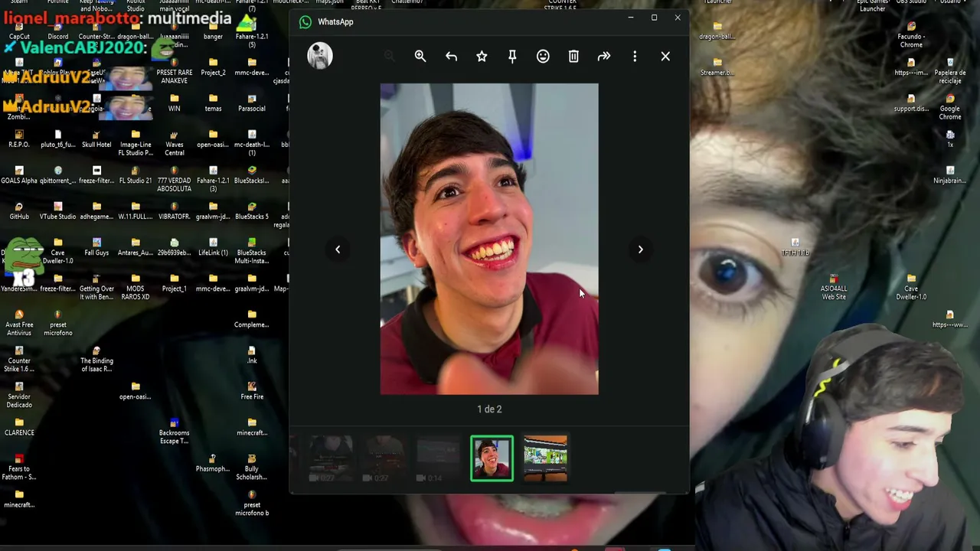Select the desktop screenshot thumbnail
Screen dimensions: 980x551
545,458
